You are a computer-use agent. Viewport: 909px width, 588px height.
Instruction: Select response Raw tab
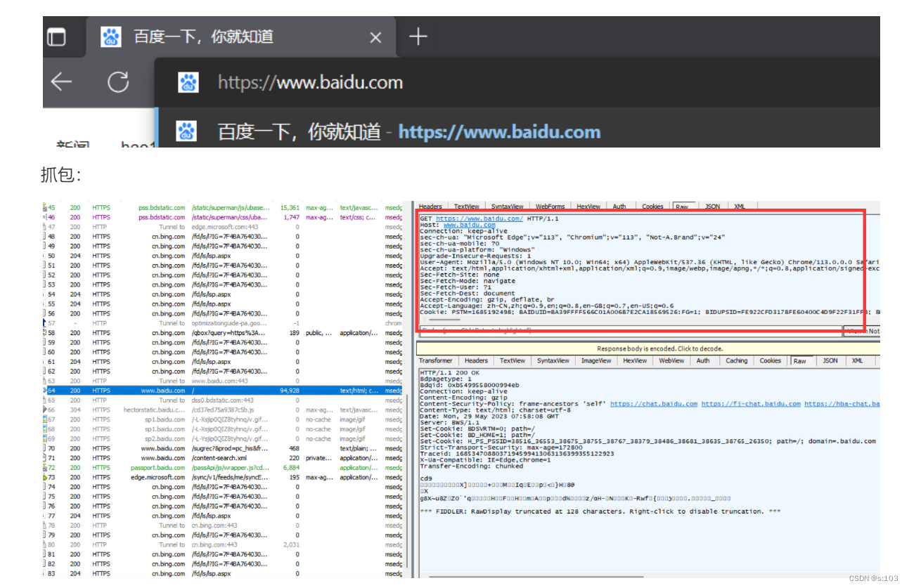click(800, 360)
